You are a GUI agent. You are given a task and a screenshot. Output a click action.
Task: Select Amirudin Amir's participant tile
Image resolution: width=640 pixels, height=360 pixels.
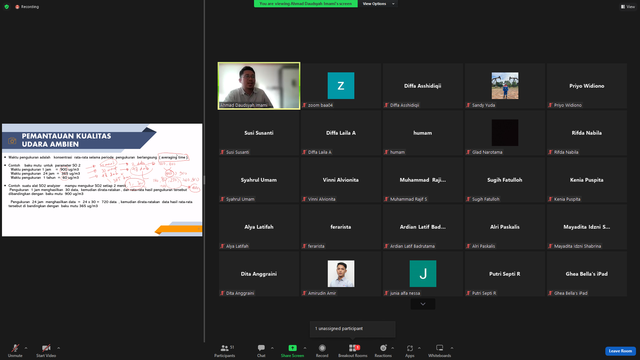[341, 274]
